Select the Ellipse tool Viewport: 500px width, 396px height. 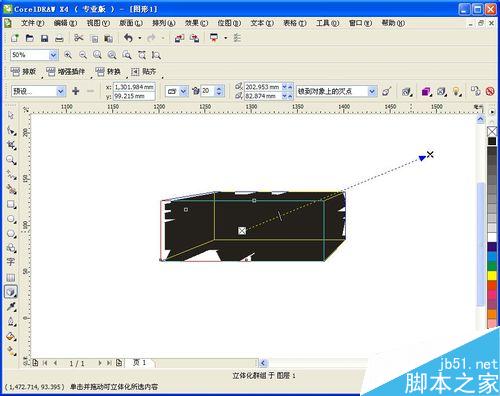(11, 219)
